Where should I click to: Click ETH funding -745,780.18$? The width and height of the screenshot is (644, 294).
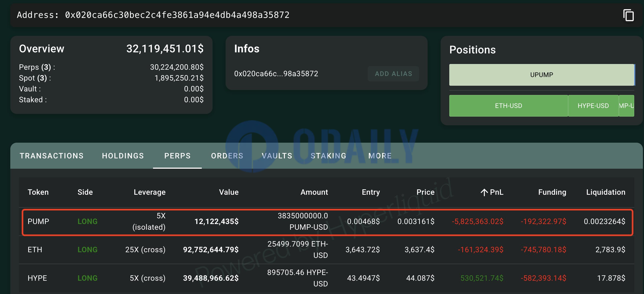tap(543, 250)
